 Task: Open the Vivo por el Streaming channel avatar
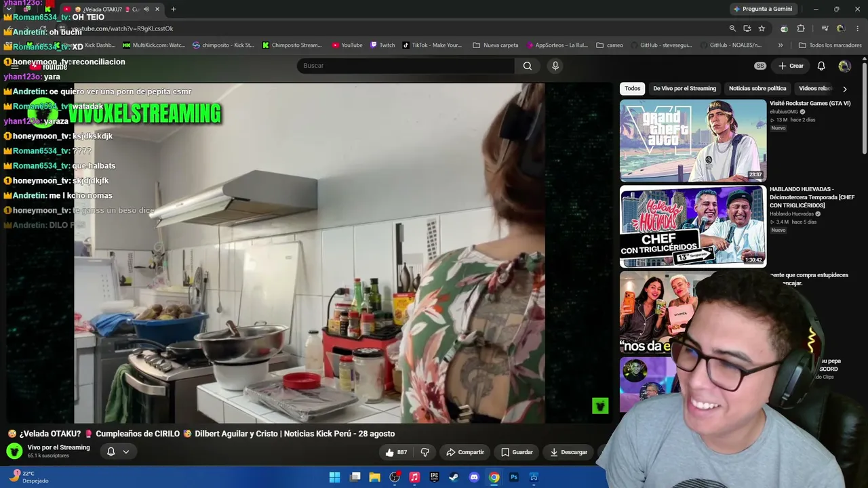coord(14,451)
